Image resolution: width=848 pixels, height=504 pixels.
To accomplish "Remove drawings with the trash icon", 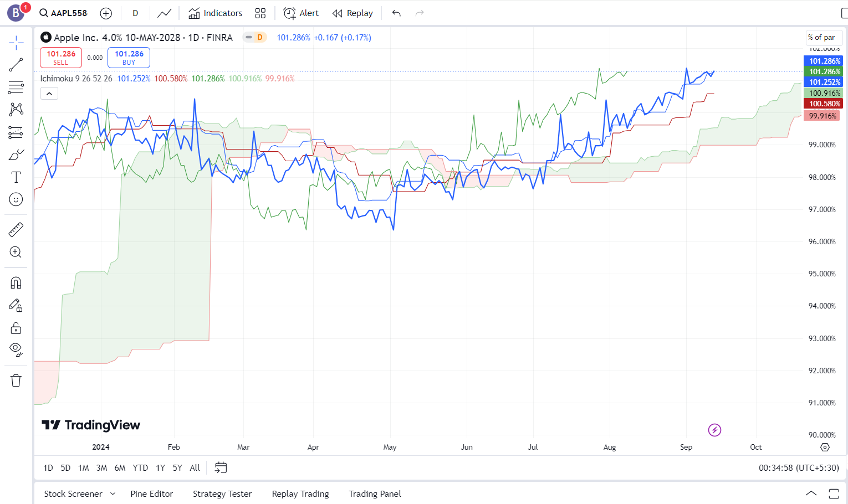I will point(16,380).
